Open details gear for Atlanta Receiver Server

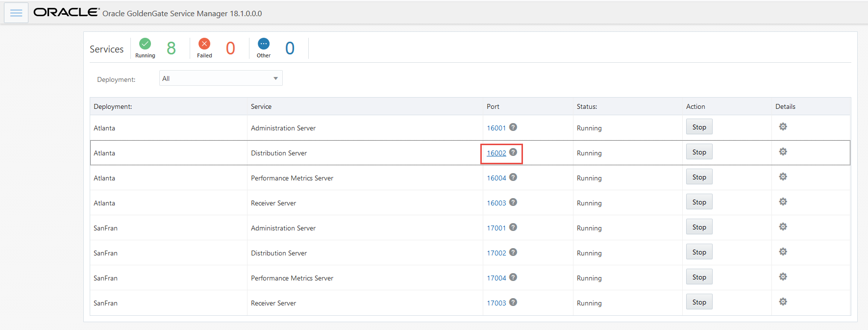click(x=783, y=202)
